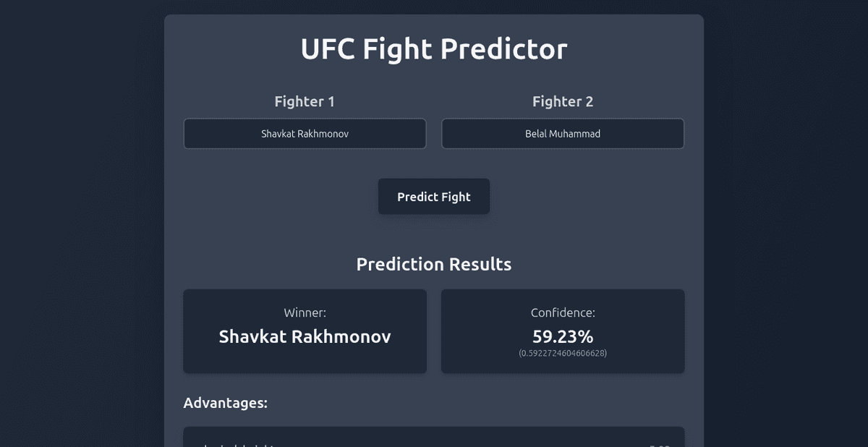868x447 pixels.
Task: Select the text Belal Muhammad in Fighter 2 field
Action: pos(562,133)
